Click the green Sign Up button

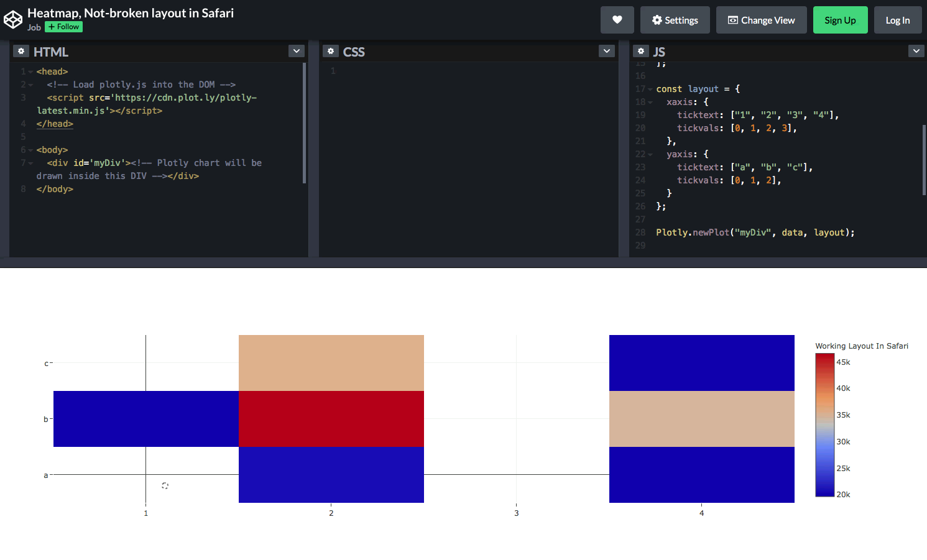841,20
